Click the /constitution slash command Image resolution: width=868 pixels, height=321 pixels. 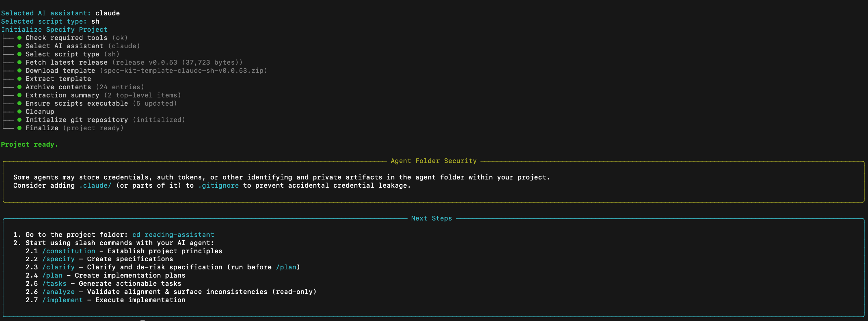tap(69, 251)
